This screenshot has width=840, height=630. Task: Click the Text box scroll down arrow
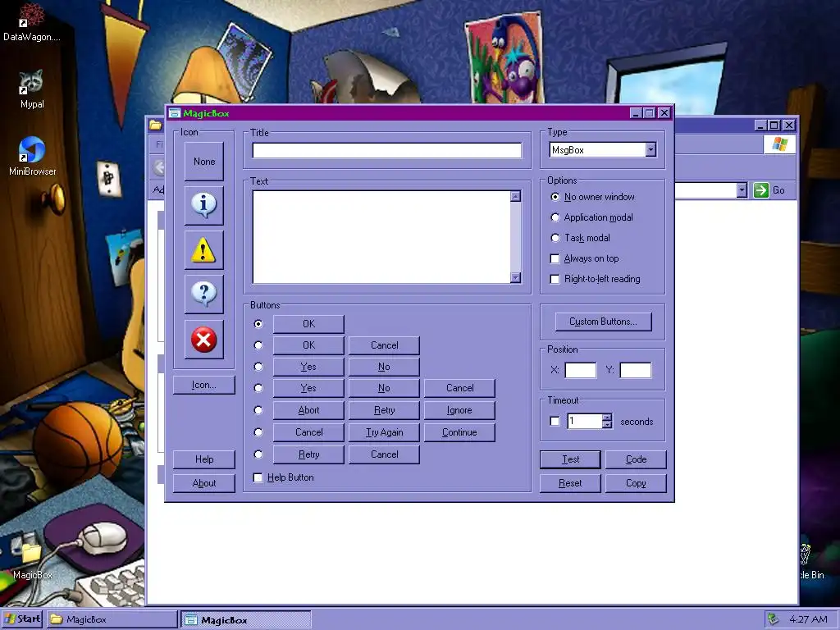pos(515,277)
